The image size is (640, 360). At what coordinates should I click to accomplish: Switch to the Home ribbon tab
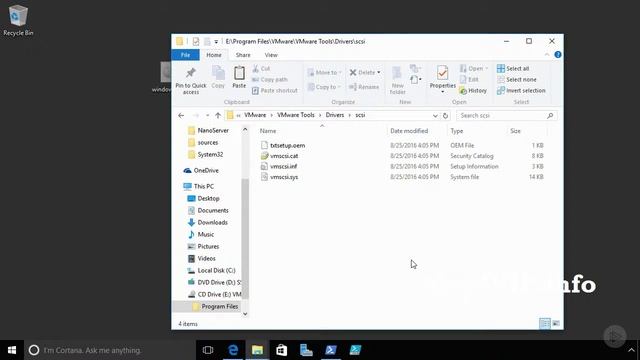pyautogui.click(x=214, y=55)
